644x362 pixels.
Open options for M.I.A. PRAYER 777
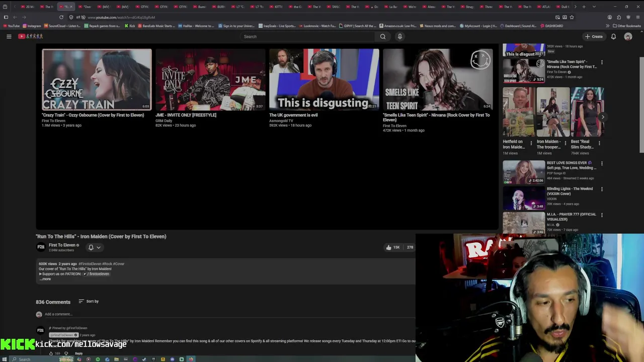(x=602, y=215)
